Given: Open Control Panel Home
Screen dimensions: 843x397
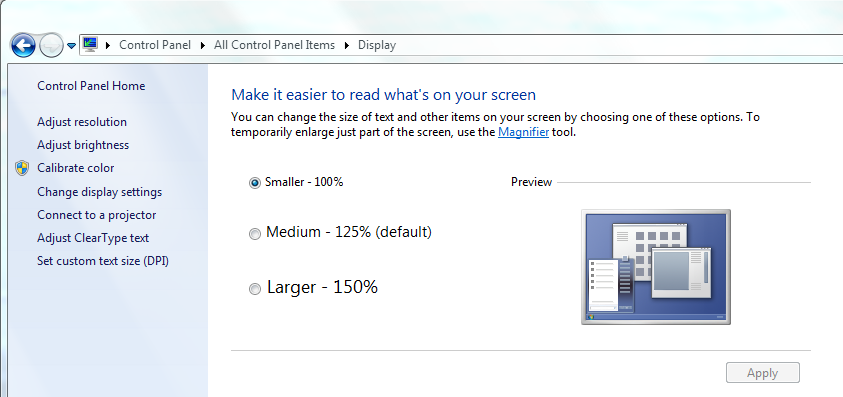Looking at the screenshot, I should (x=91, y=86).
